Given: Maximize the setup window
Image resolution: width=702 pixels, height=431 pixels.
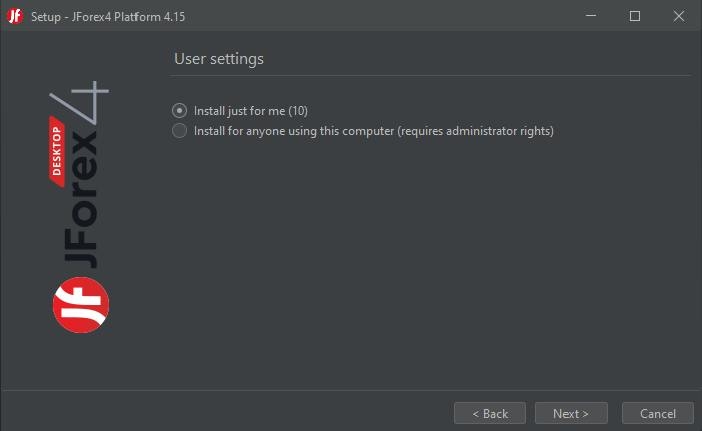Looking at the screenshot, I should point(634,16).
